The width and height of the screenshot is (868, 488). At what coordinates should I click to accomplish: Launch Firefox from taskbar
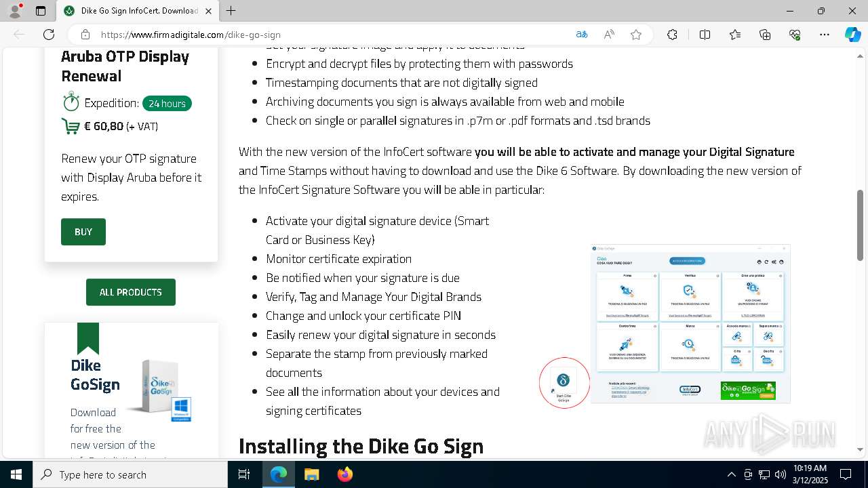tap(344, 474)
